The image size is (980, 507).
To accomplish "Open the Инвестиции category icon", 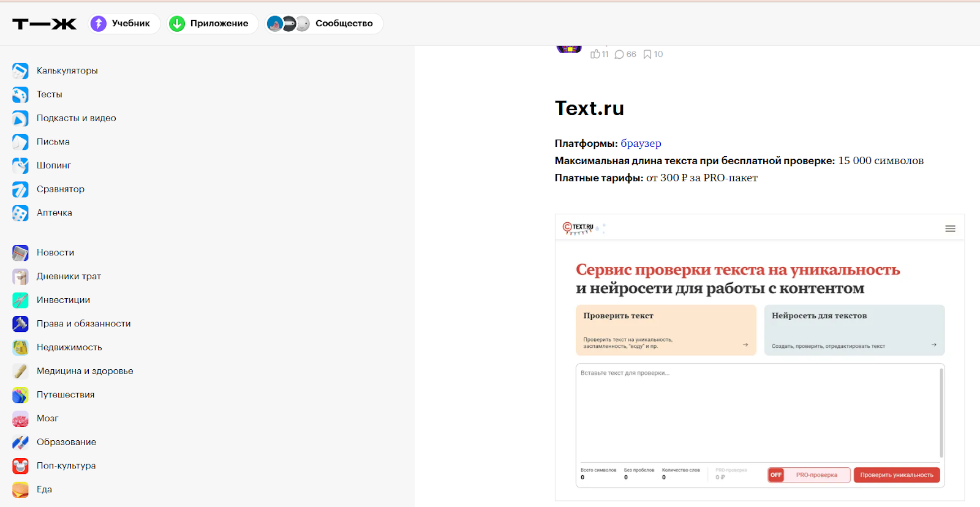I will (20, 300).
